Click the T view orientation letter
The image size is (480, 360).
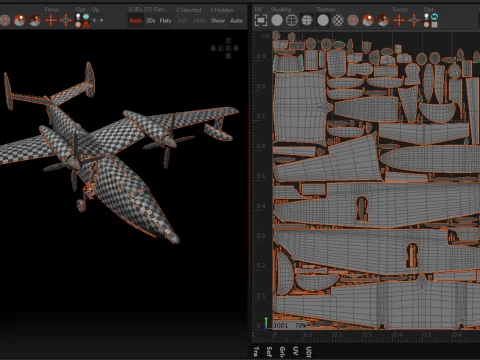[228, 41]
